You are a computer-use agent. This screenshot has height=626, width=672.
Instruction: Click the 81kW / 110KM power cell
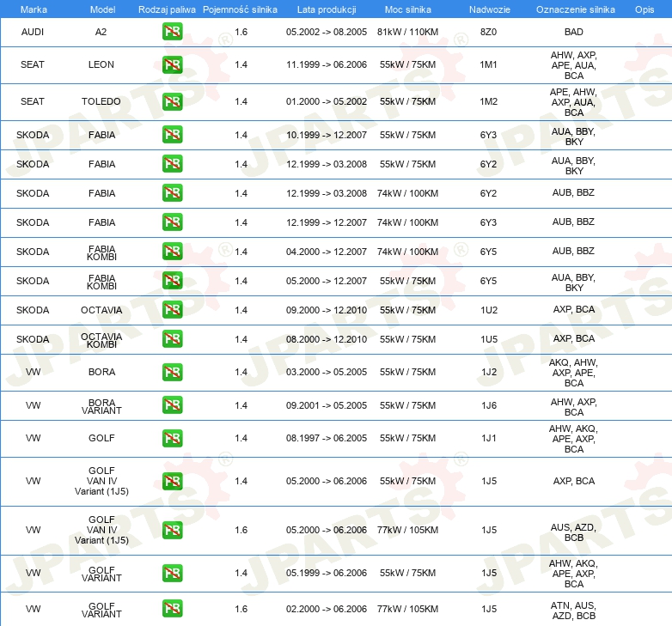point(407,32)
